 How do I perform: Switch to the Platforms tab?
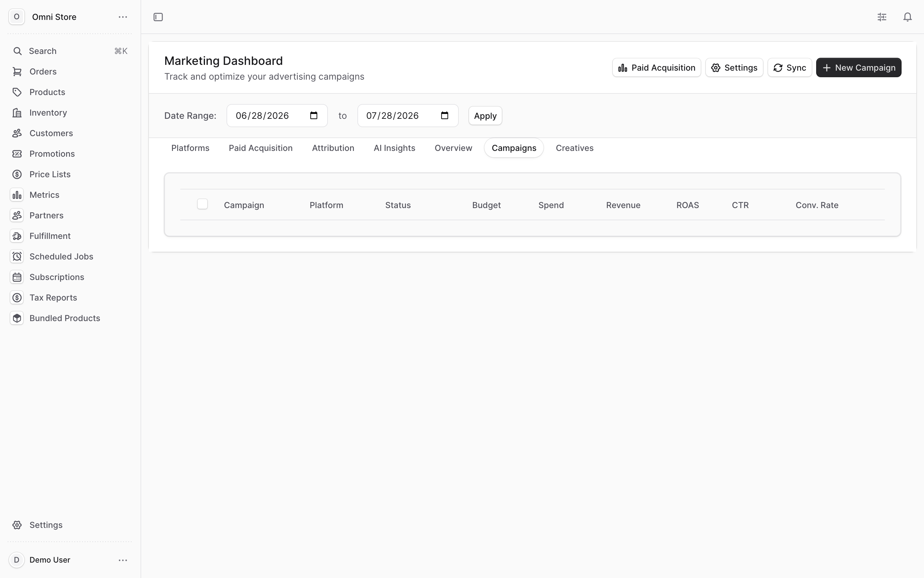[x=190, y=148]
